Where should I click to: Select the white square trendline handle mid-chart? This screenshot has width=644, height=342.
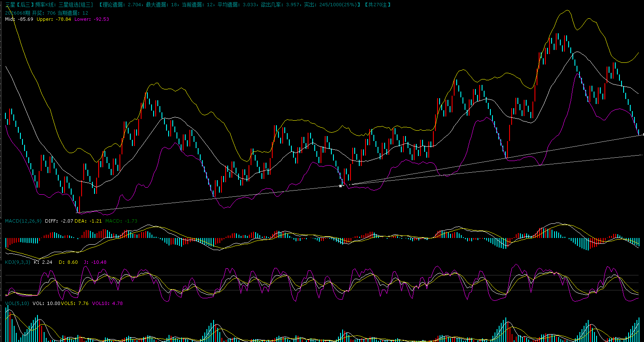341,186
